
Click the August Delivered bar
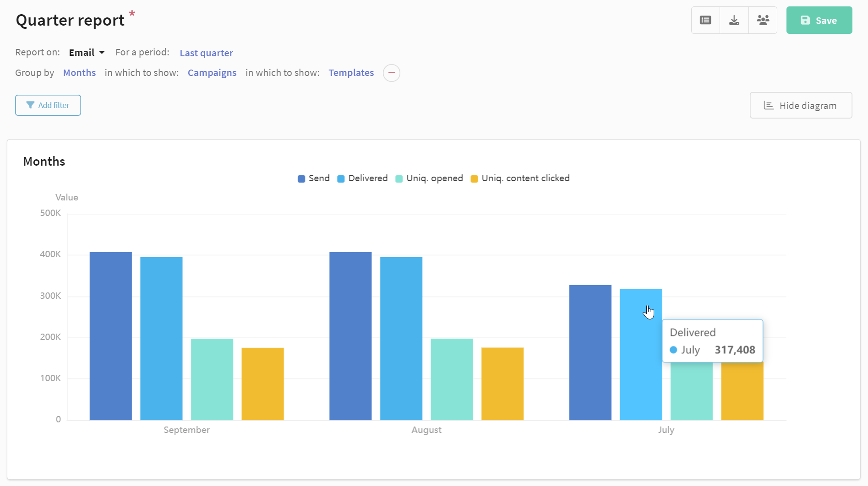[x=401, y=339]
